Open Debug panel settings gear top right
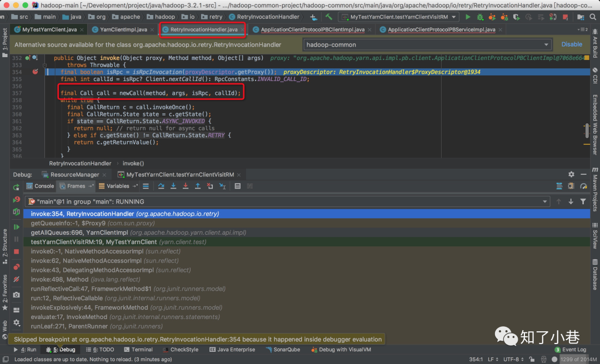Viewport: 600px width, 364px height. coord(571,174)
